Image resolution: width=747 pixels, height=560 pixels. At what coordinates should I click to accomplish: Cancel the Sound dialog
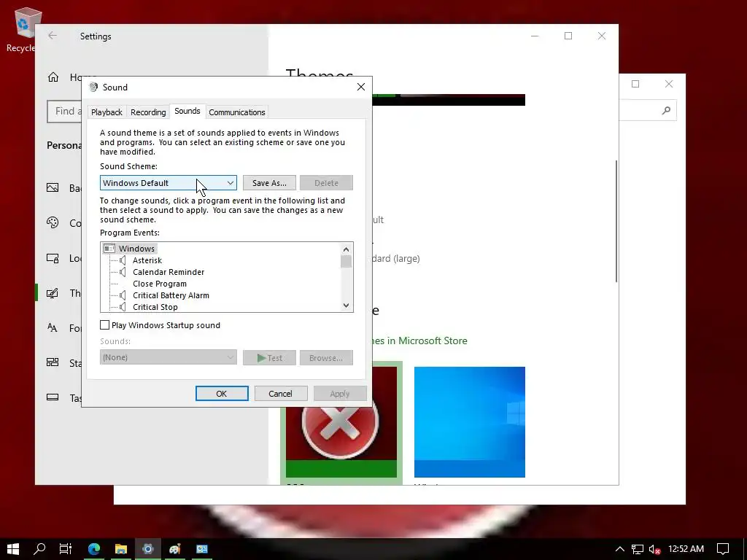click(281, 394)
